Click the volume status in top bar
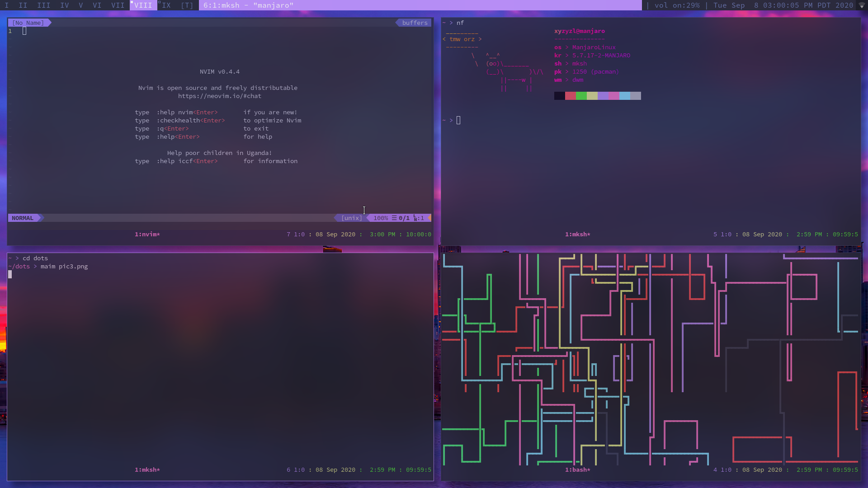The width and height of the screenshot is (868, 488). 677,5
